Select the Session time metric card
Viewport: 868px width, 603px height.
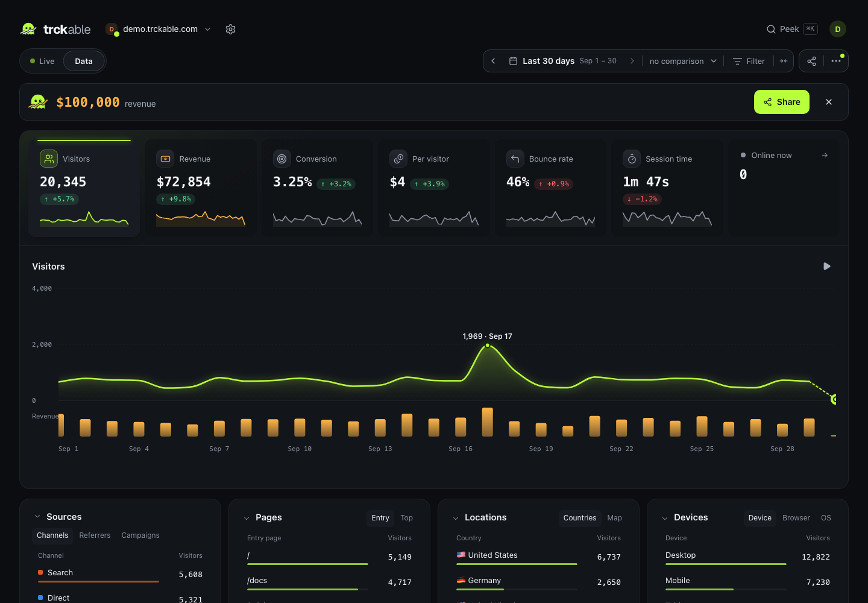tap(667, 188)
